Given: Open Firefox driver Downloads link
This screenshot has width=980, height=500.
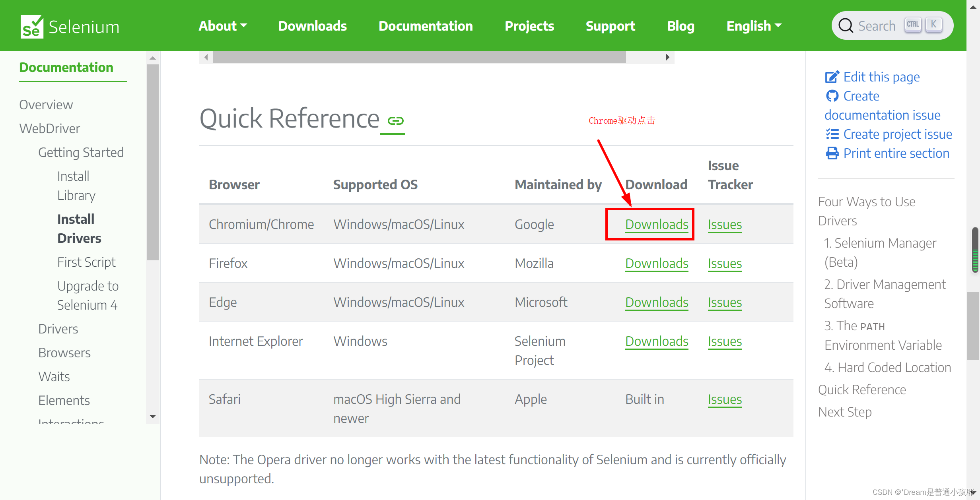Looking at the screenshot, I should [657, 263].
